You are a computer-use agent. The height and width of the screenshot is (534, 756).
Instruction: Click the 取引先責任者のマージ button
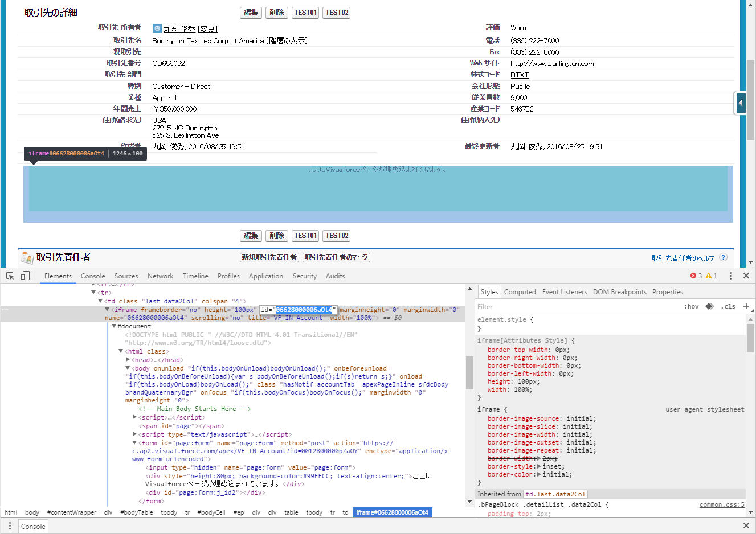click(x=336, y=257)
